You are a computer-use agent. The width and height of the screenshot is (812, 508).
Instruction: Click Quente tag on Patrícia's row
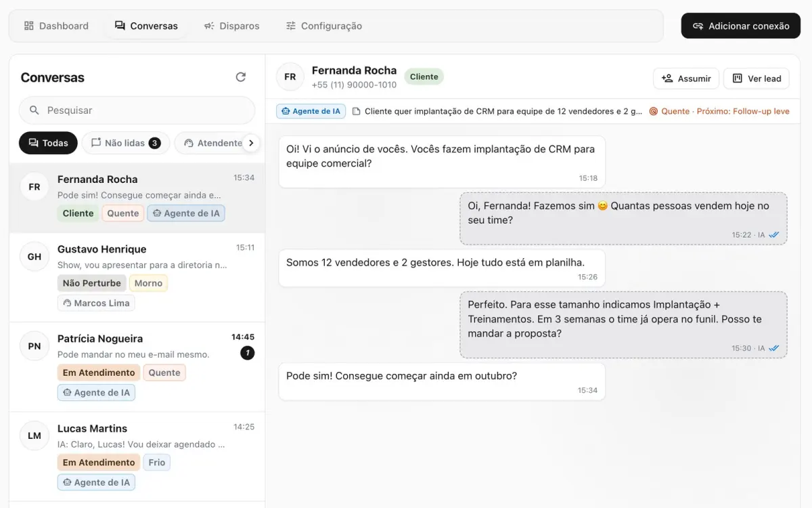[164, 373]
